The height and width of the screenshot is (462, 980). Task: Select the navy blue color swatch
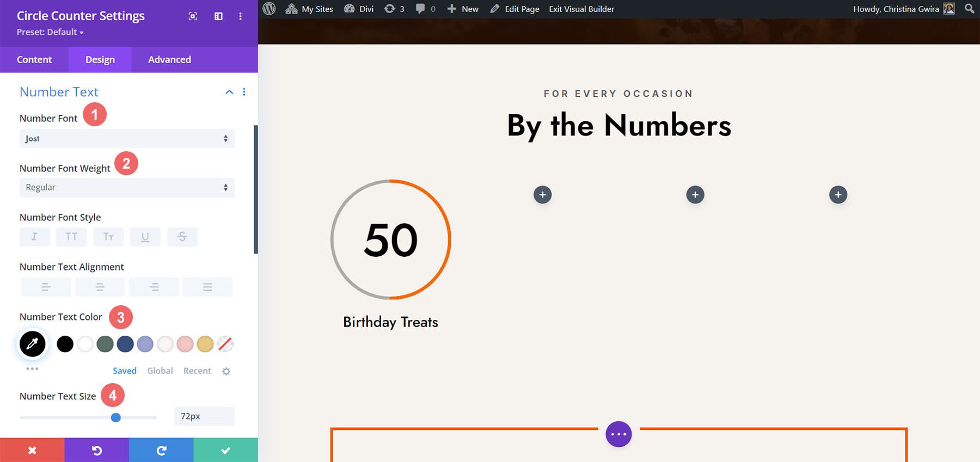pos(125,344)
